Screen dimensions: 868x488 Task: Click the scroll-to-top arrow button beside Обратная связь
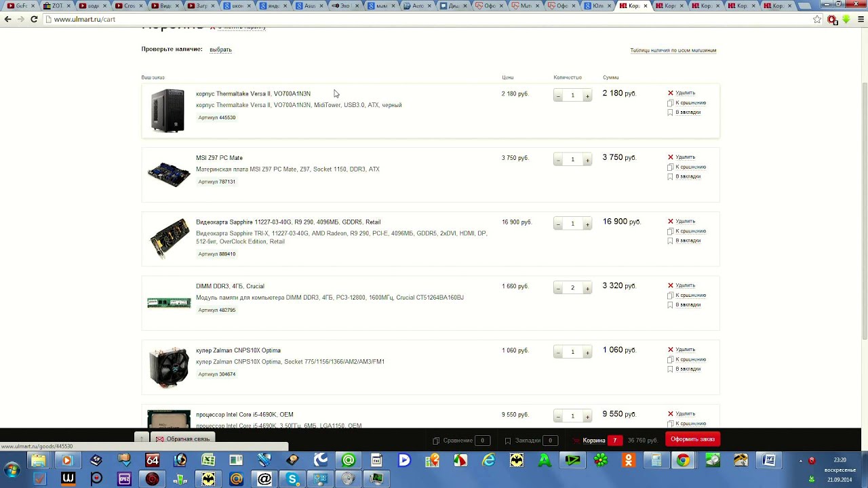[142, 439]
